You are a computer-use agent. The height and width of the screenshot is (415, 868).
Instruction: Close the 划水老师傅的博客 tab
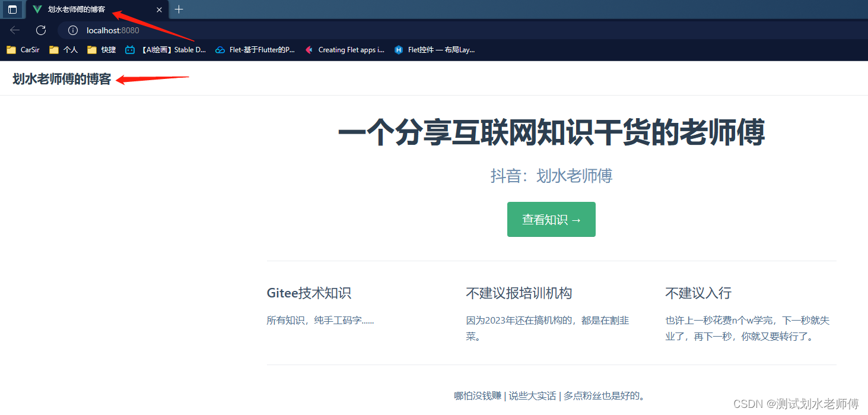click(158, 9)
